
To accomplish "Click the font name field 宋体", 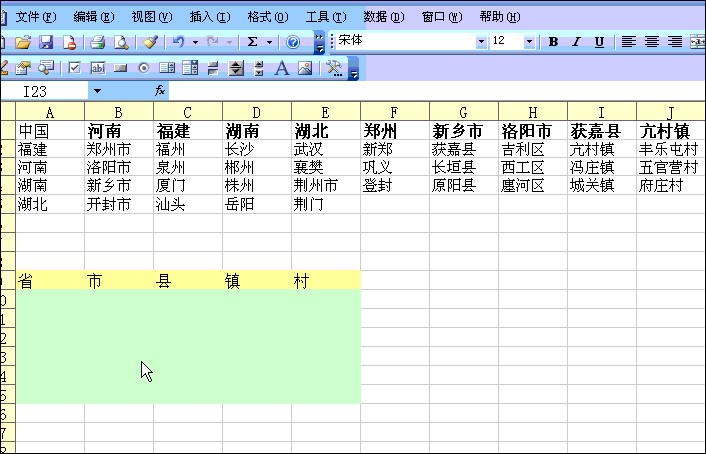I will [x=405, y=42].
